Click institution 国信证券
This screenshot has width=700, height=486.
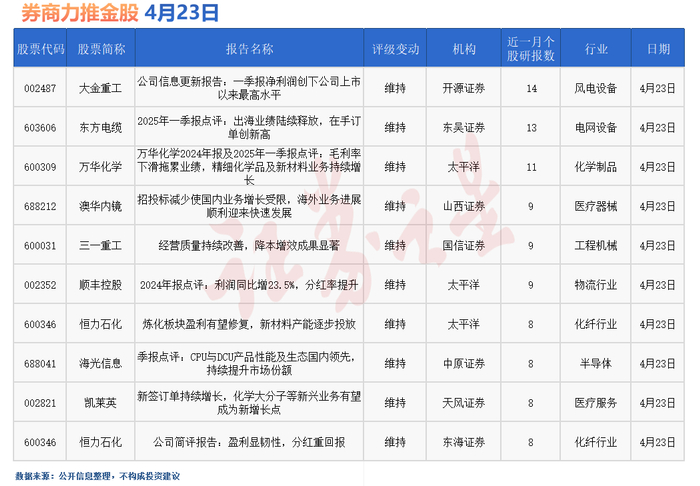(x=464, y=245)
